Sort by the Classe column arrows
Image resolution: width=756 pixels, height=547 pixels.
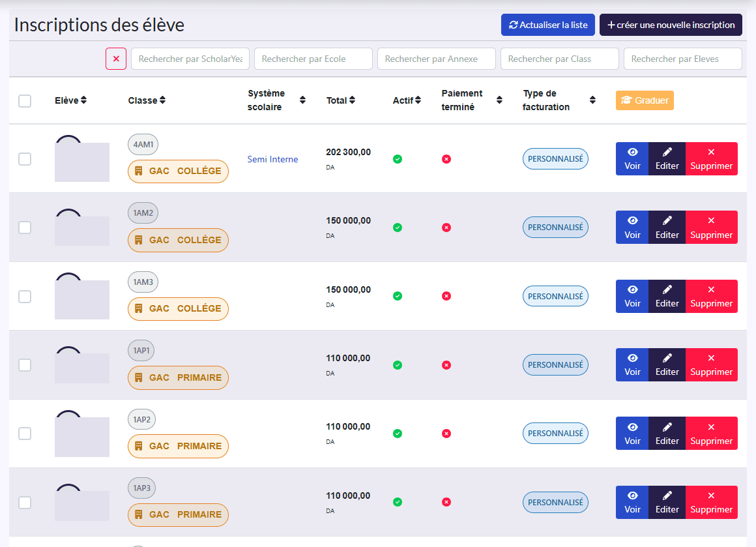click(x=162, y=100)
